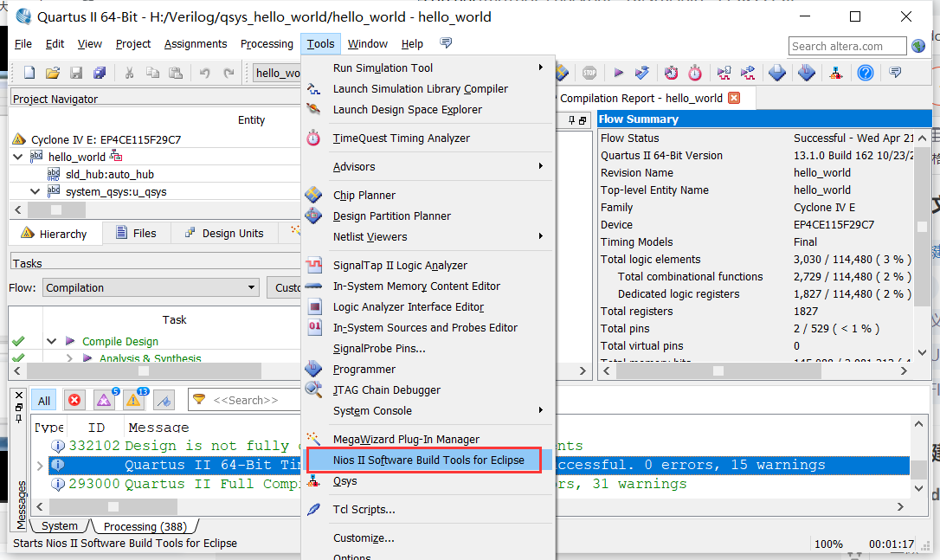
Task: Open the File menu
Action: point(23,44)
